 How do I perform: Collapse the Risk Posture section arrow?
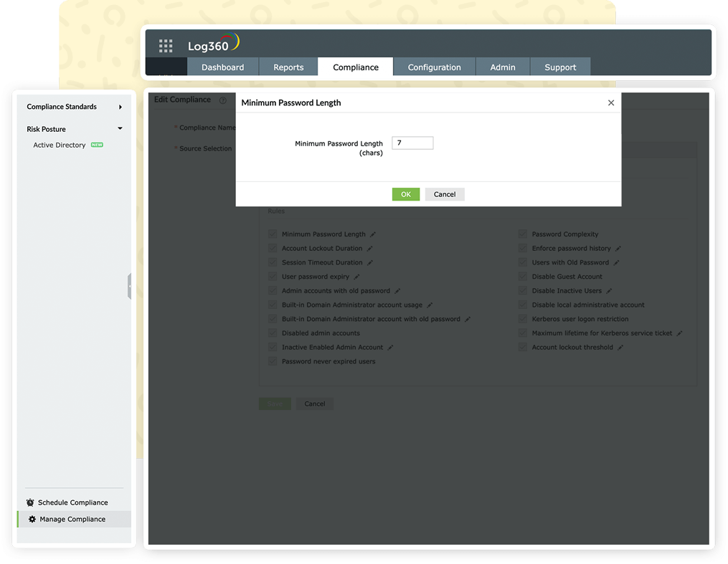120,128
